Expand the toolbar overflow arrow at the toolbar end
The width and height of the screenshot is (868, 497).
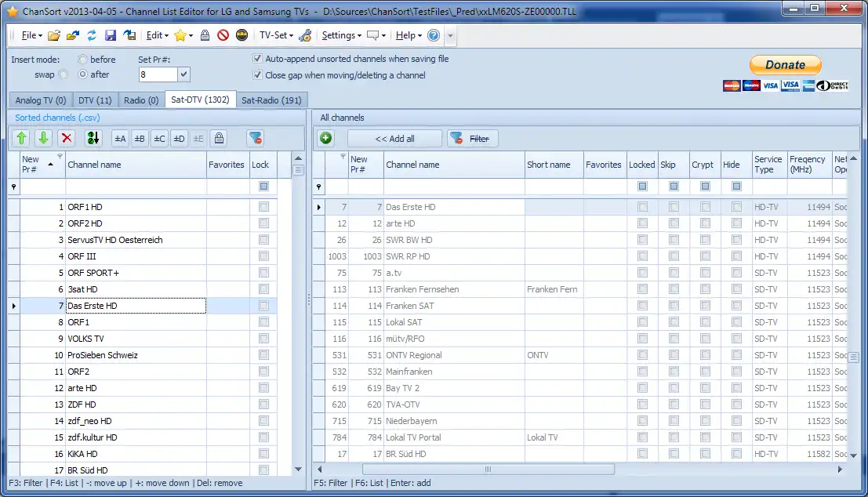450,36
